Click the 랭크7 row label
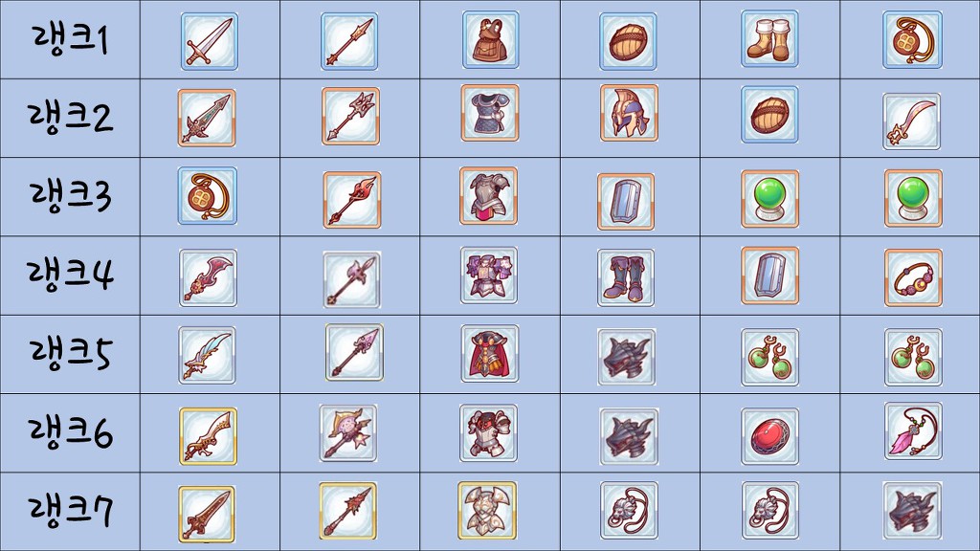Screen dimensions: 980x551 pyautogui.click(x=70, y=511)
